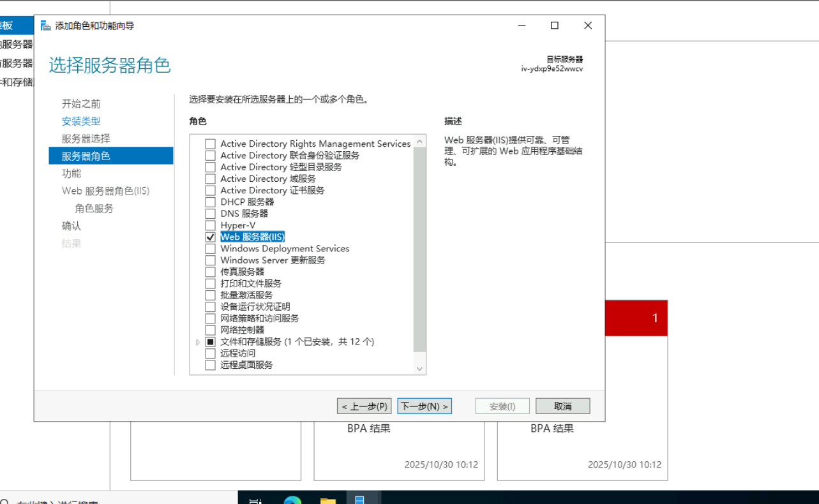Select the highlighted 服务器角色 step

110,156
